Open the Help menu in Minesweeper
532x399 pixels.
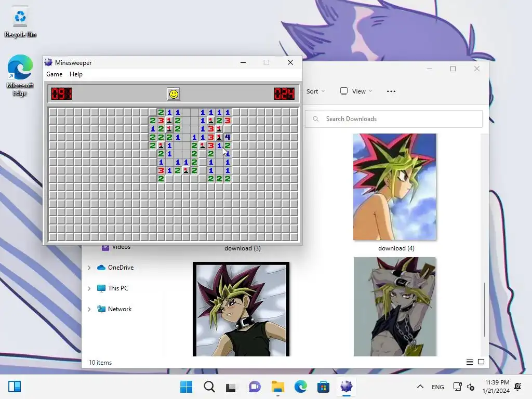(x=76, y=74)
